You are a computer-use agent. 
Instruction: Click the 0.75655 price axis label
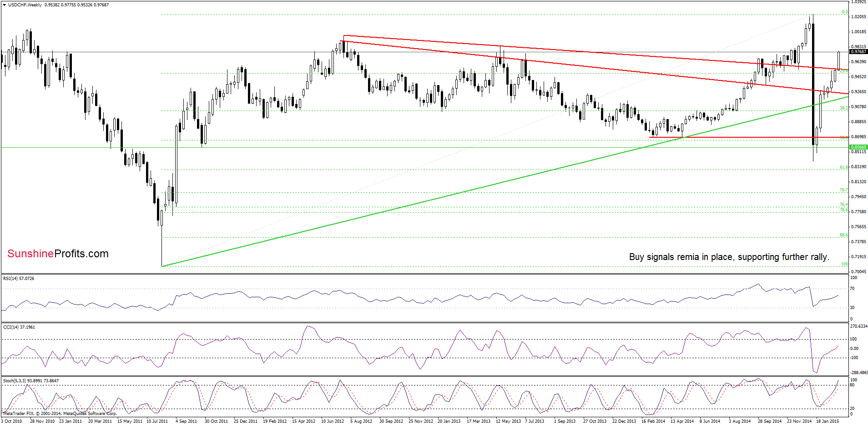(x=858, y=227)
